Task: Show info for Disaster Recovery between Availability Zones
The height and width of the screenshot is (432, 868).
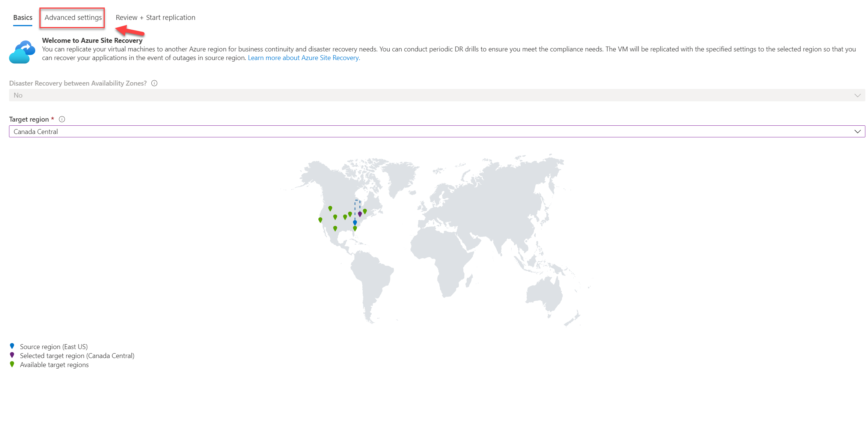Action: click(x=154, y=83)
